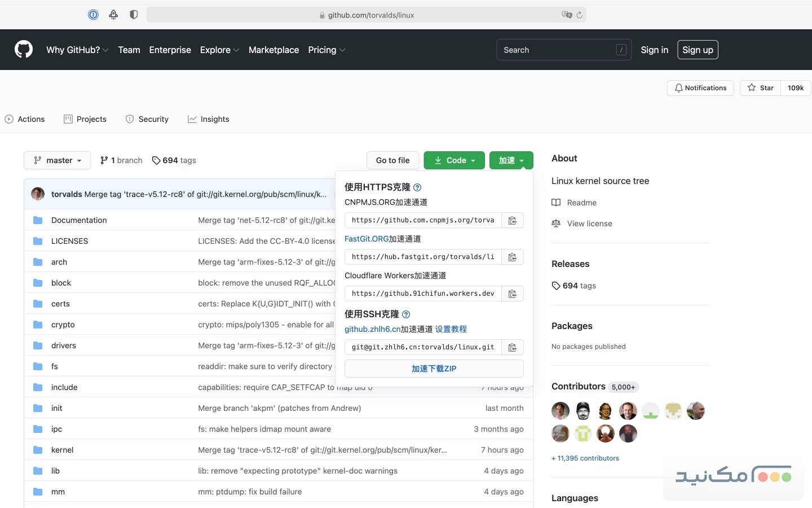Click the GitHub search field
812x508 pixels.
pyautogui.click(x=563, y=50)
